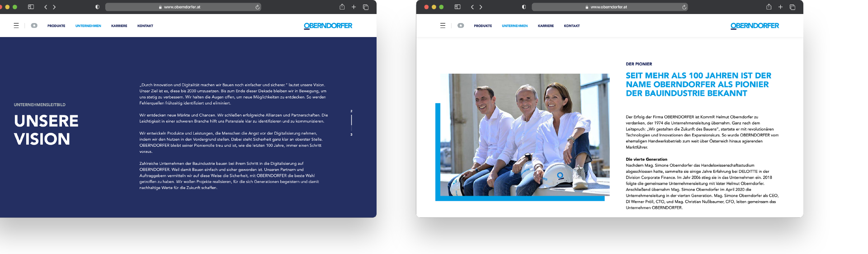Click the UNTERNEHMENSLEITBILD label
Image resolution: width=868 pixels, height=254 pixels.
click(x=40, y=105)
